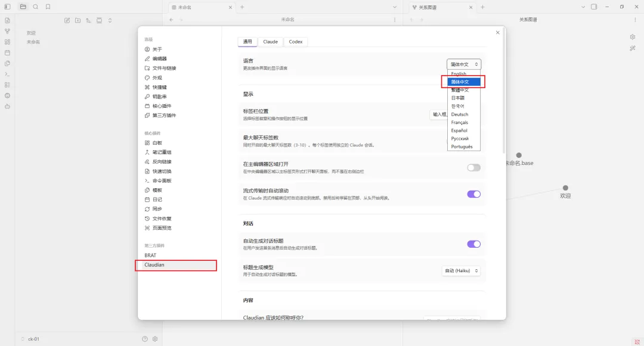Create a new folder in file explorer
Screen dimensions: 644x346
78,20
